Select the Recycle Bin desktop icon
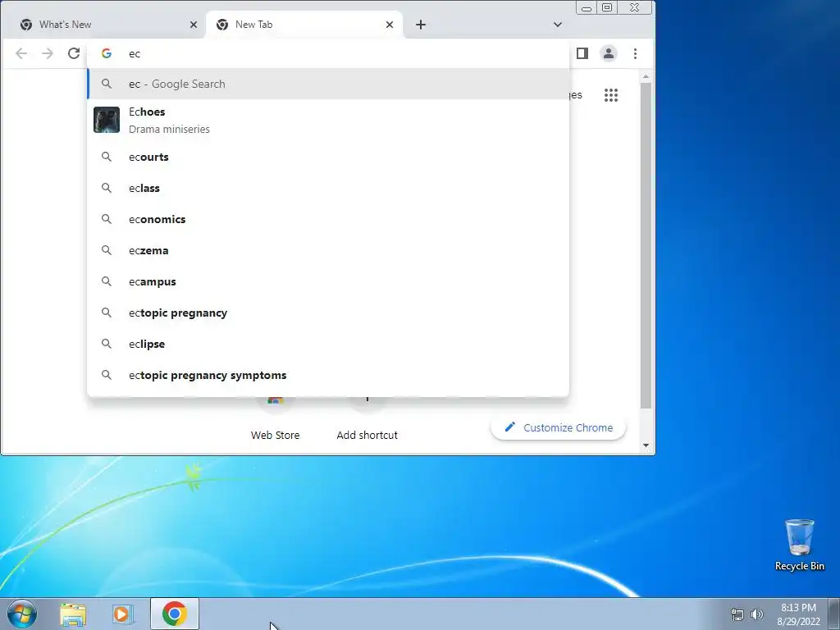This screenshot has width=840, height=630. click(x=799, y=545)
